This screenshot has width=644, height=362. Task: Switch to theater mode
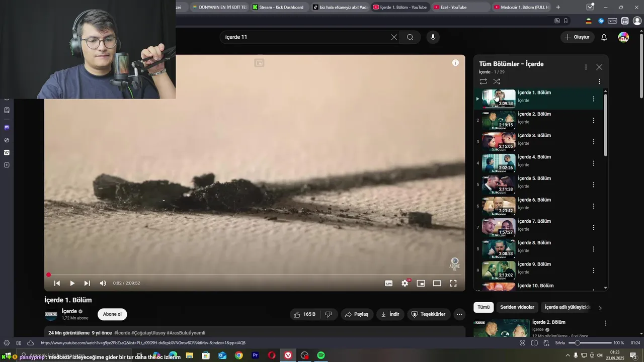[437, 283]
